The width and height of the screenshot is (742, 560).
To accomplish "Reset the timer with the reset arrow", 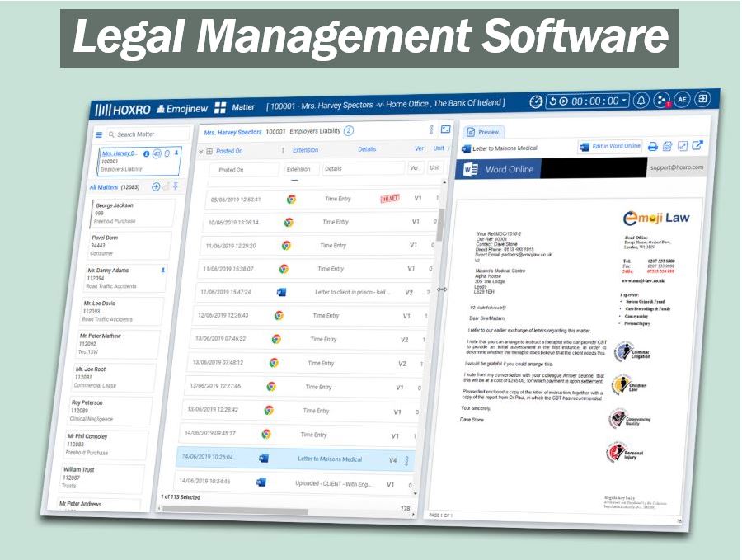I will tap(552, 101).
